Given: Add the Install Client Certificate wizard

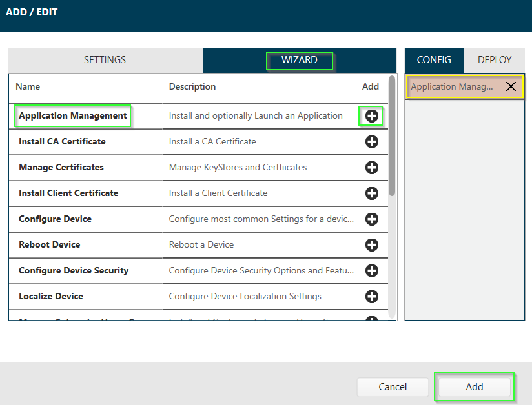Looking at the screenshot, I should point(372,193).
